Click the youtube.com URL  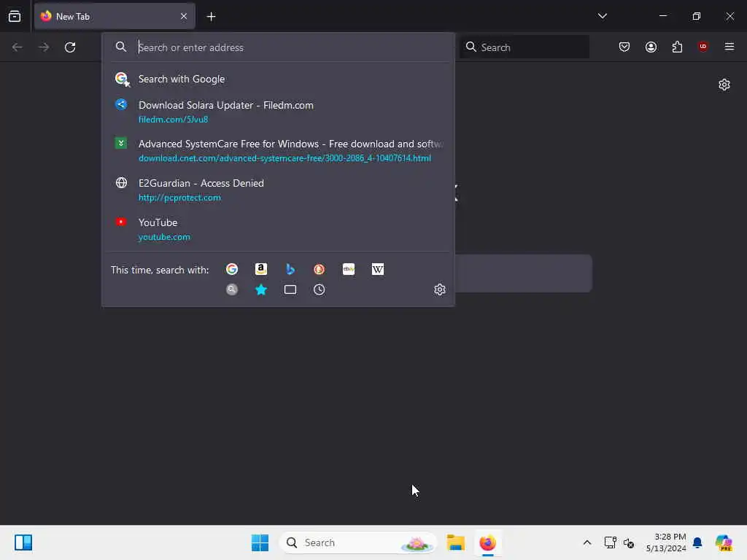(x=164, y=237)
